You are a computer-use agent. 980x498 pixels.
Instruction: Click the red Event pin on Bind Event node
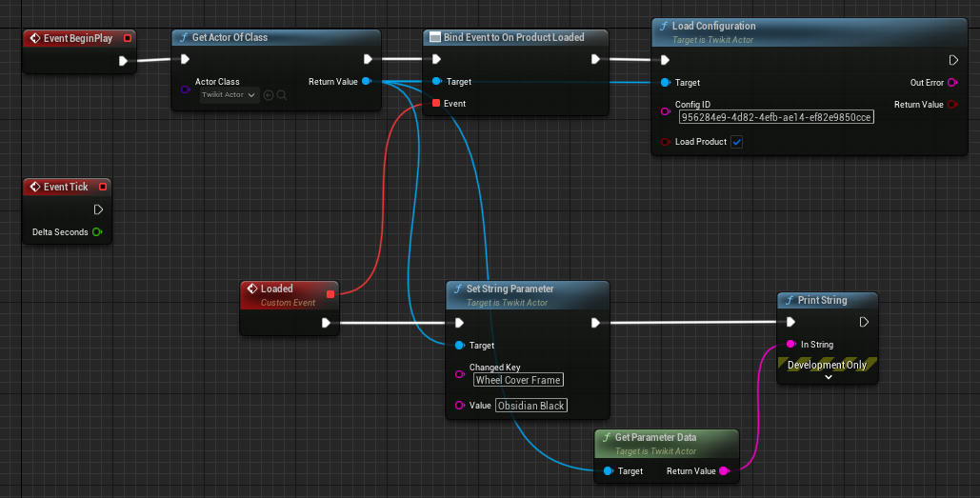click(436, 103)
